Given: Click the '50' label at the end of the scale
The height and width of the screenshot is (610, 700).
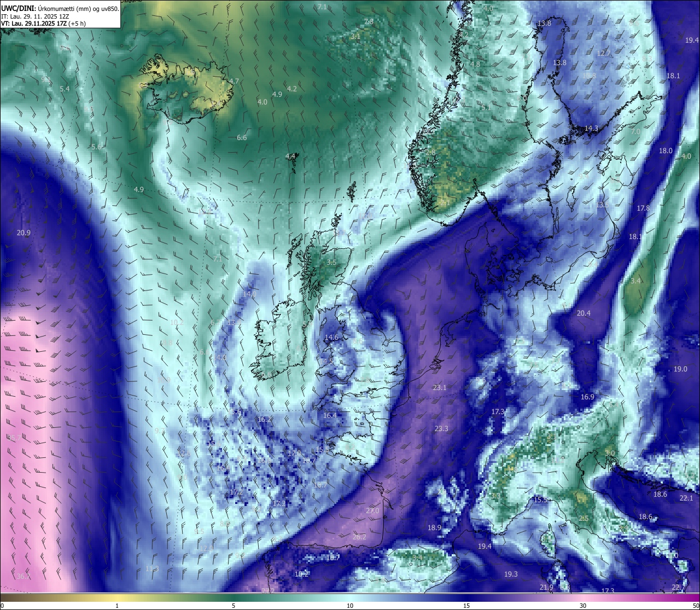Looking at the screenshot, I should [x=696, y=606].
